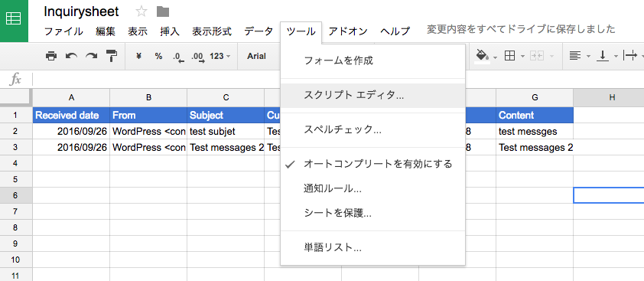Undo the last action
644x281 pixels.
pyautogui.click(x=71, y=56)
